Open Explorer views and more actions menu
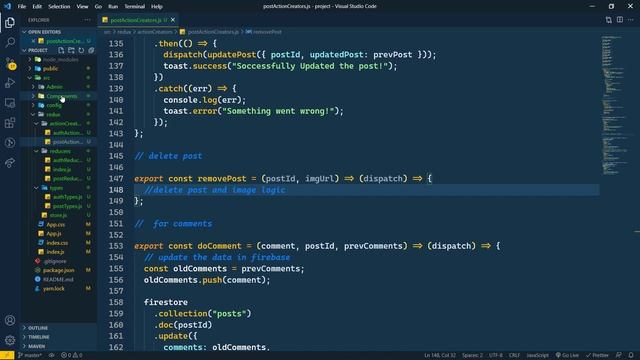 [x=87, y=20]
